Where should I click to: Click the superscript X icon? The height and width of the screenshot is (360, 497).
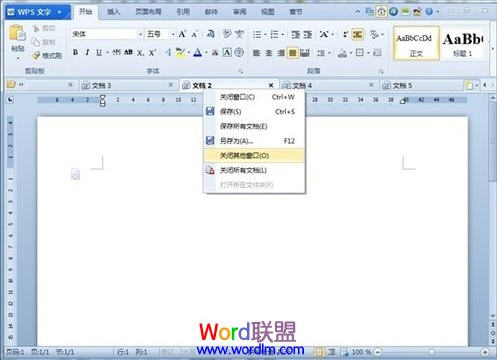(152, 53)
